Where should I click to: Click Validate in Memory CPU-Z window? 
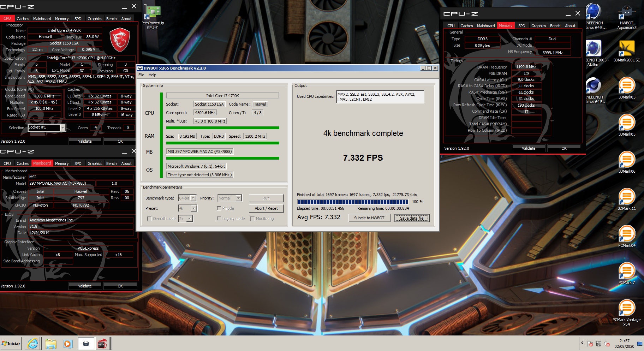(529, 148)
